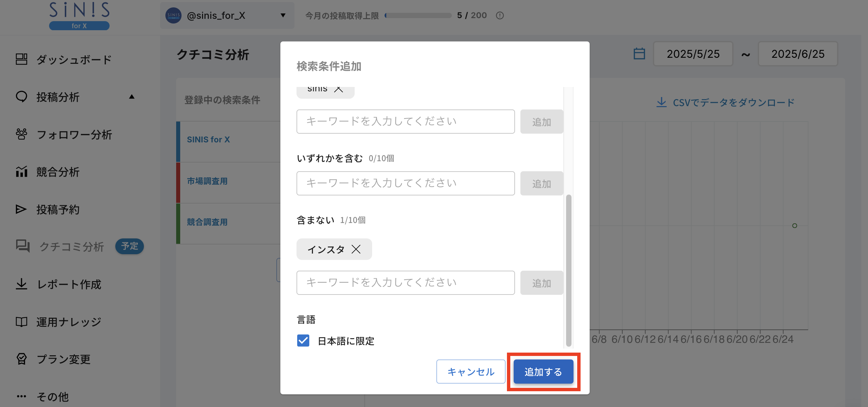This screenshot has width=868, height=407.
Task: Click 追加 button for いずれかを含む field
Action: [x=542, y=183]
